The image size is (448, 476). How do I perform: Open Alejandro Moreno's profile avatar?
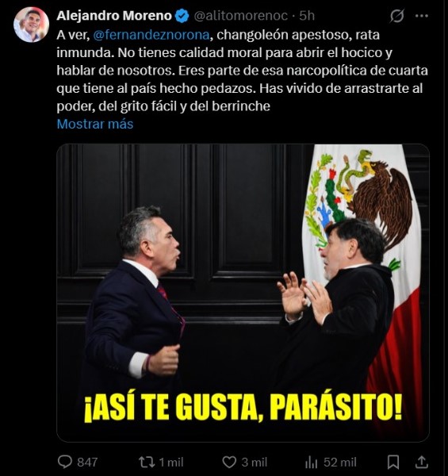click(31, 25)
